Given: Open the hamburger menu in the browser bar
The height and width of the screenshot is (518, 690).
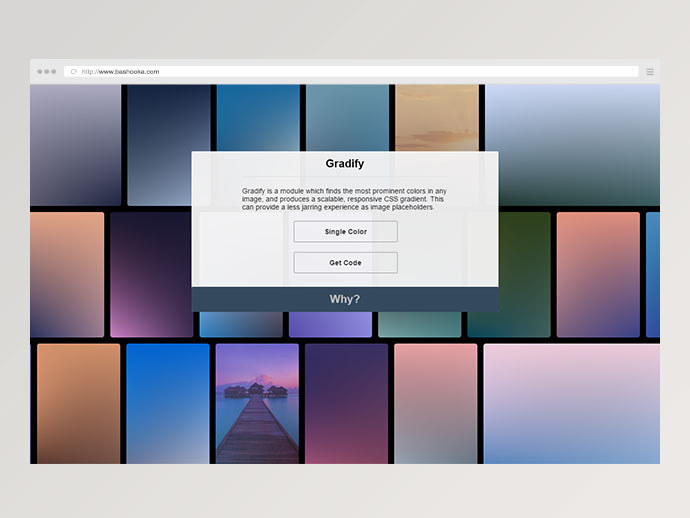Looking at the screenshot, I should 650,72.
